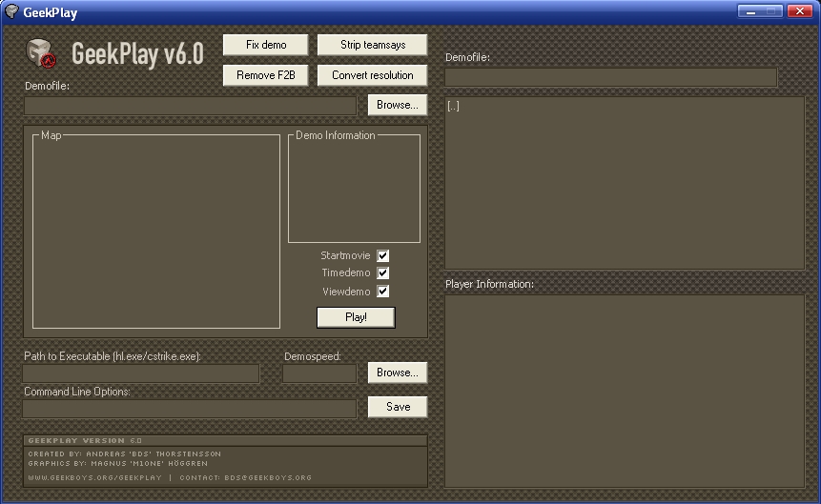821x504 pixels.
Task: Select the [..] parent directory entry
Action: 454,106
